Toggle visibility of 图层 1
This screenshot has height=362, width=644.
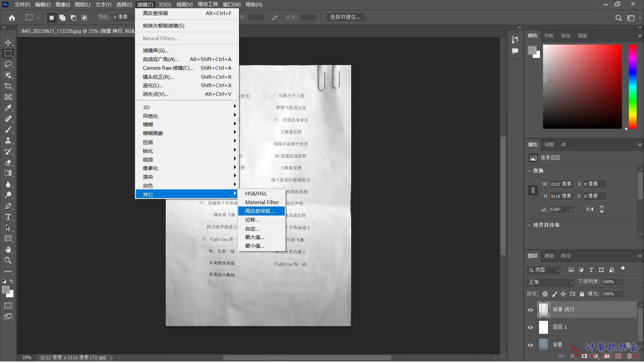530,327
